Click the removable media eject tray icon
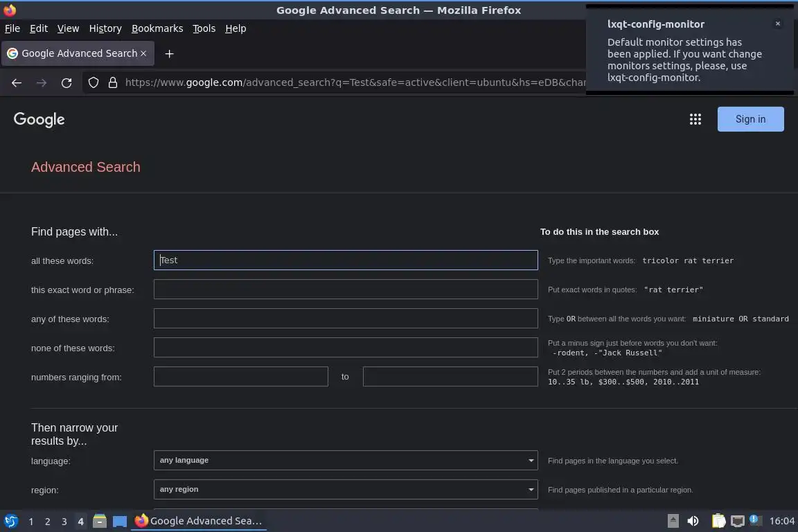 [673, 521]
